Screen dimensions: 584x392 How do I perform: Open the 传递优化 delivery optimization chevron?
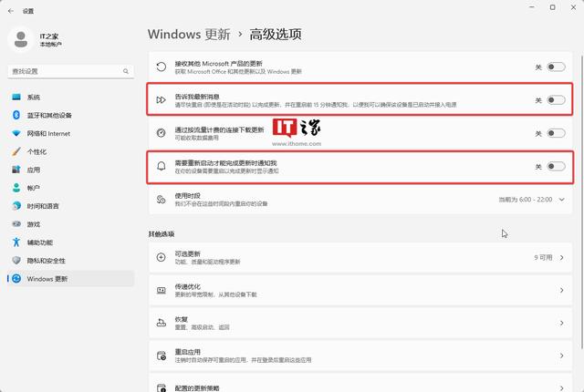(x=560, y=290)
